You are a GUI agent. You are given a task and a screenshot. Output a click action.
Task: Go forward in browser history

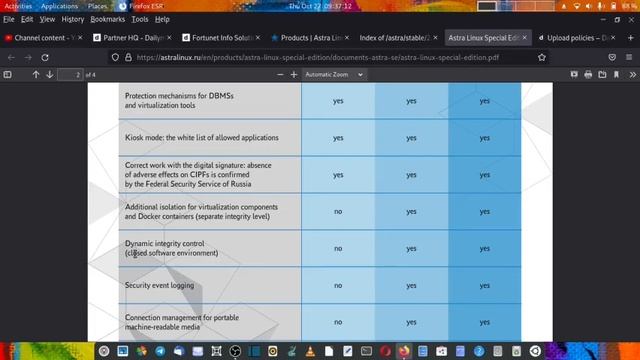28,58
